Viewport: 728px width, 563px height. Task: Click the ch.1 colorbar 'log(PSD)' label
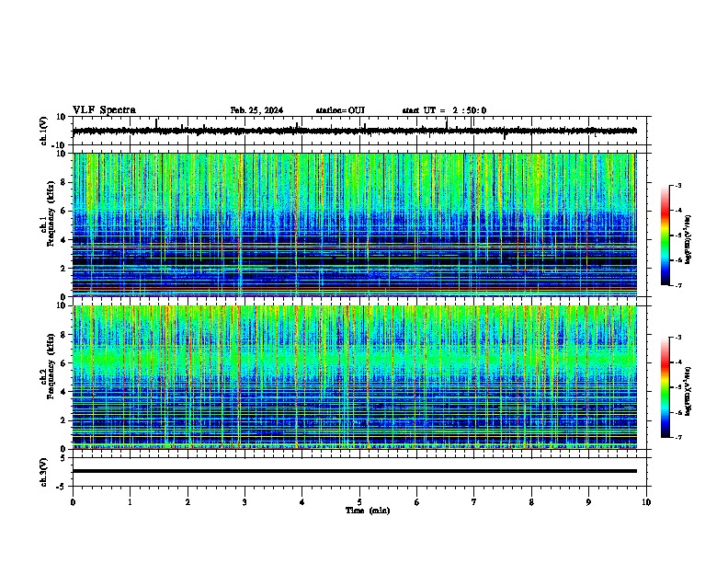coord(688,240)
